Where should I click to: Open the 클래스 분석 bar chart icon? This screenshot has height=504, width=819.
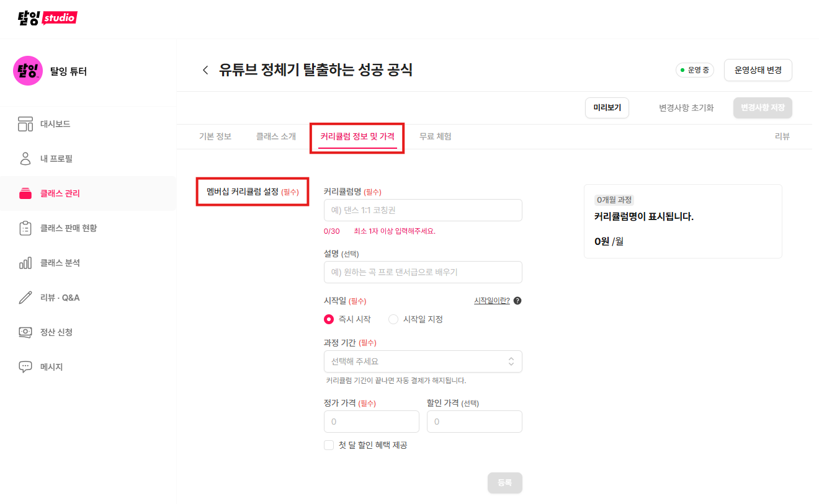(25, 263)
